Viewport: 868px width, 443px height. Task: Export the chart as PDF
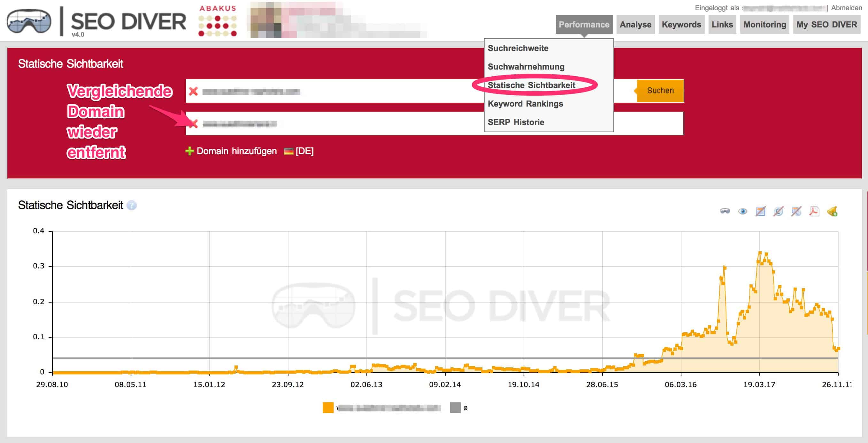click(x=814, y=211)
